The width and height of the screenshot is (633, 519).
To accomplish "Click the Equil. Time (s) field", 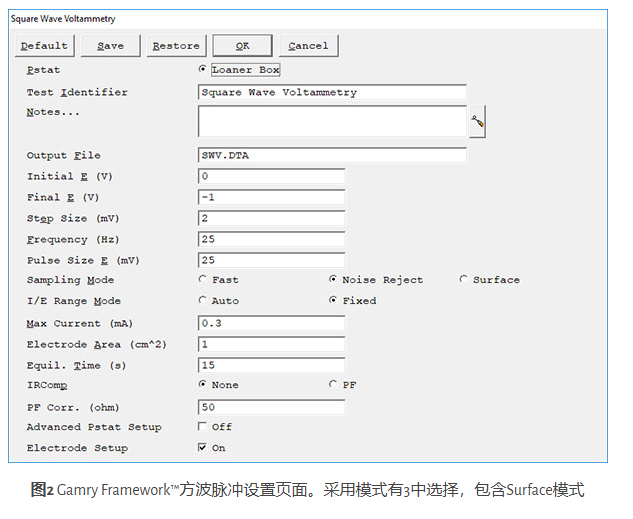I will (271, 365).
